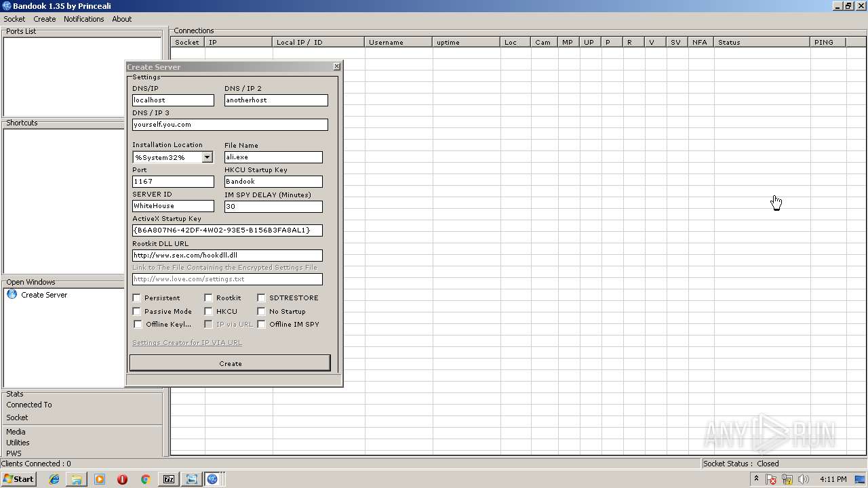The height and width of the screenshot is (488, 868).
Task: Toggle the disabled IP via URL checkbox
Action: (208, 324)
